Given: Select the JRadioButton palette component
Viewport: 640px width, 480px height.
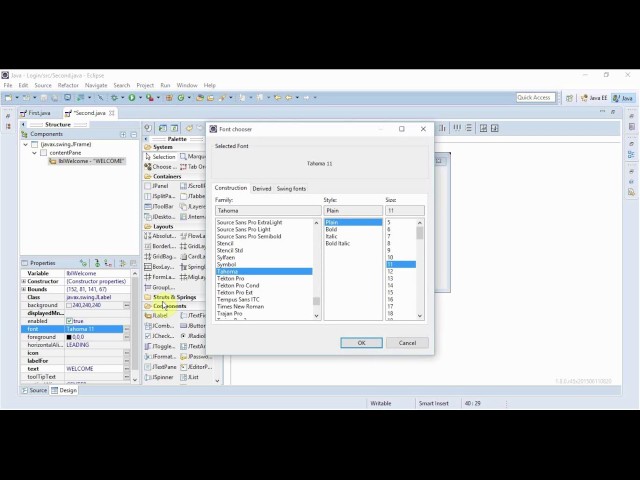Looking at the screenshot, I should 193,336.
